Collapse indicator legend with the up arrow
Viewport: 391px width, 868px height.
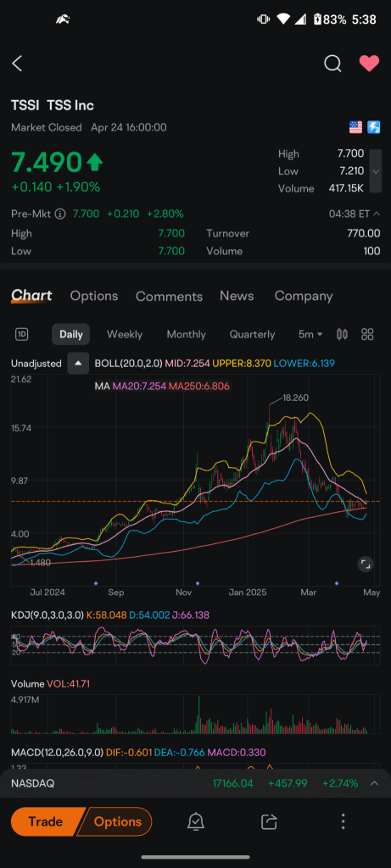pyautogui.click(x=78, y=363)
